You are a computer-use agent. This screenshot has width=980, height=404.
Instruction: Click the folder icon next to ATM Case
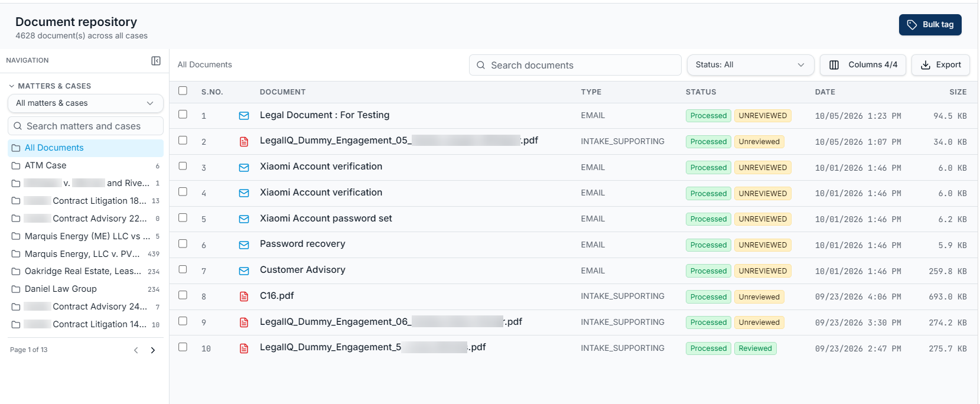click(16, 166)
